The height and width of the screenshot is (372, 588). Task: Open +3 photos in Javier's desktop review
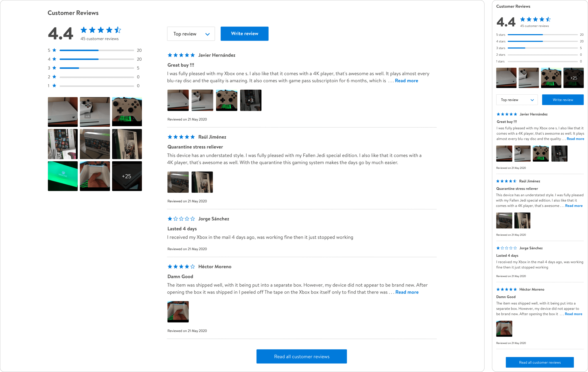tap(250, 100)
